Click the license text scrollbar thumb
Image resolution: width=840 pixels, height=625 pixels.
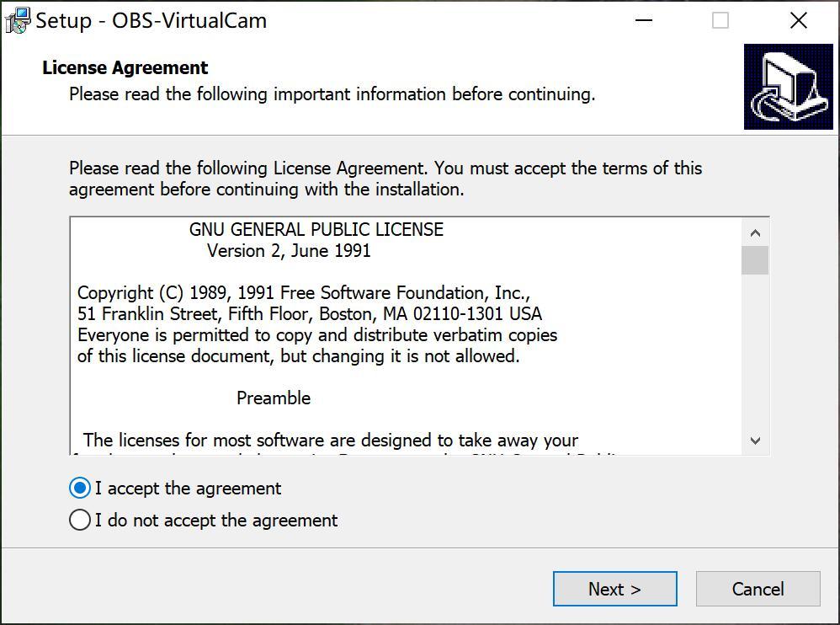pos(755,260)
